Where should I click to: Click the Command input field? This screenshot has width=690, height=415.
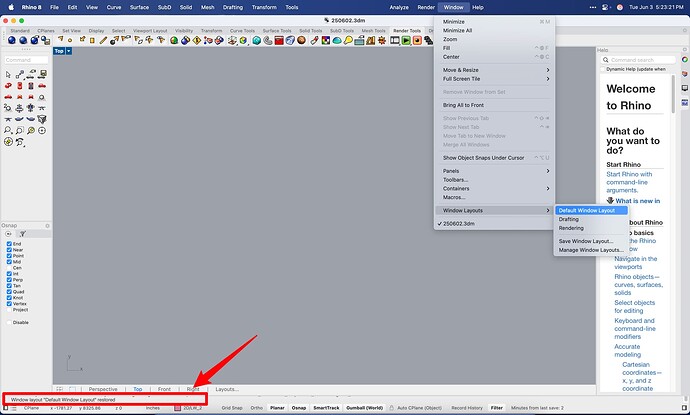click(26, 60)
